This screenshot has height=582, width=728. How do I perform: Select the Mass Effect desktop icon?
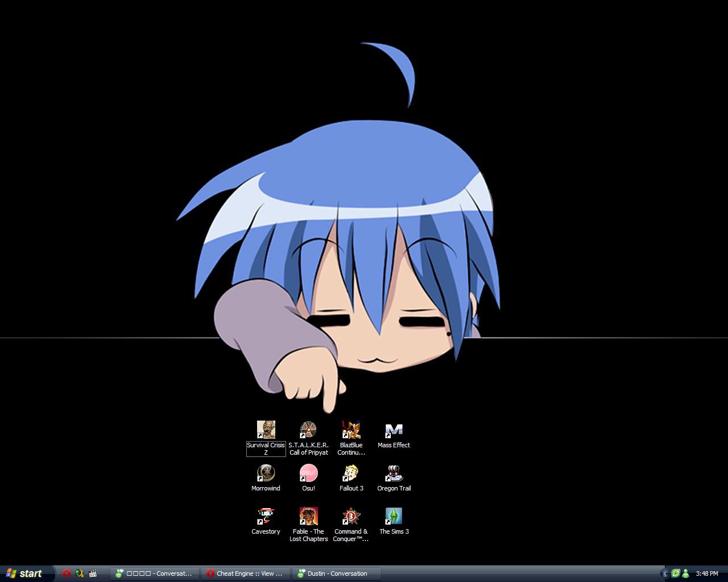click(x=394, y=430)
